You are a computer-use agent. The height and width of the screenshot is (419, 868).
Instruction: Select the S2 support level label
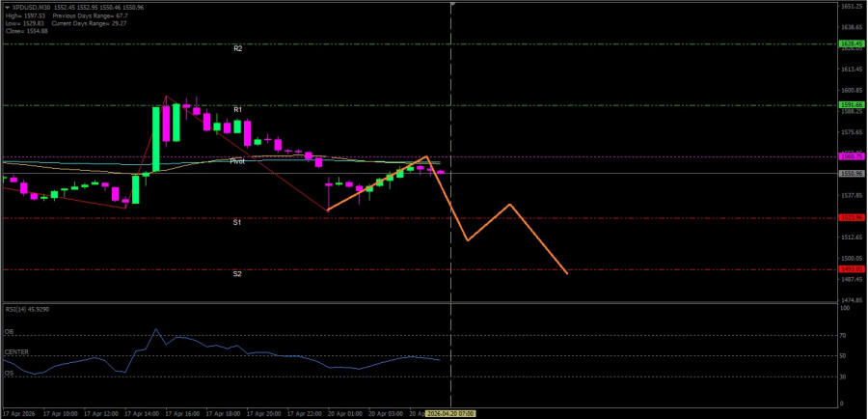pos(237,274)
